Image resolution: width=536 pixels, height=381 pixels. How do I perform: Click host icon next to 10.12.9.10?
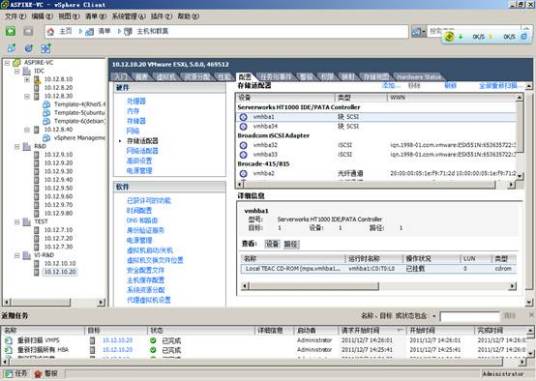[37, 155]
